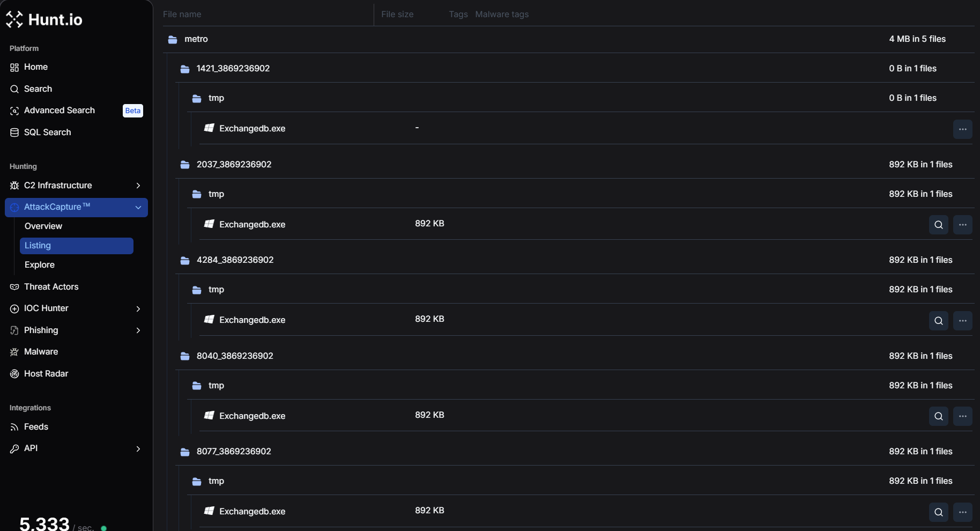
Task: Click the IOC Hunter crosshair icon
Action: click(14, 308)
